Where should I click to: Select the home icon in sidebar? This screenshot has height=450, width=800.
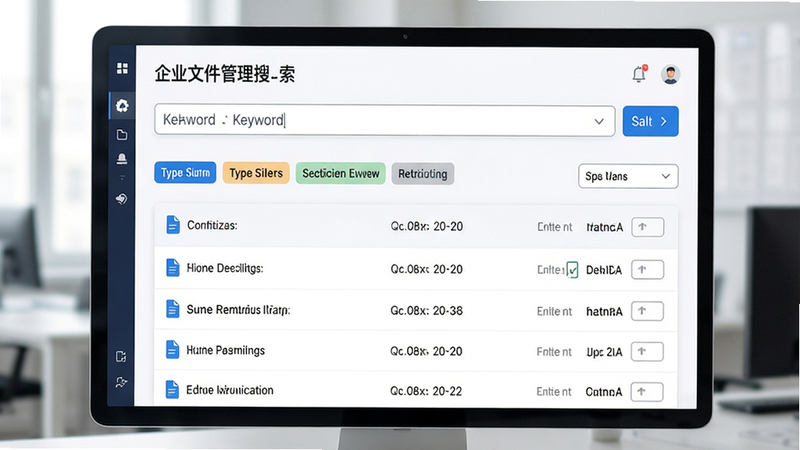pyautogui.click(x=122, y=106)
